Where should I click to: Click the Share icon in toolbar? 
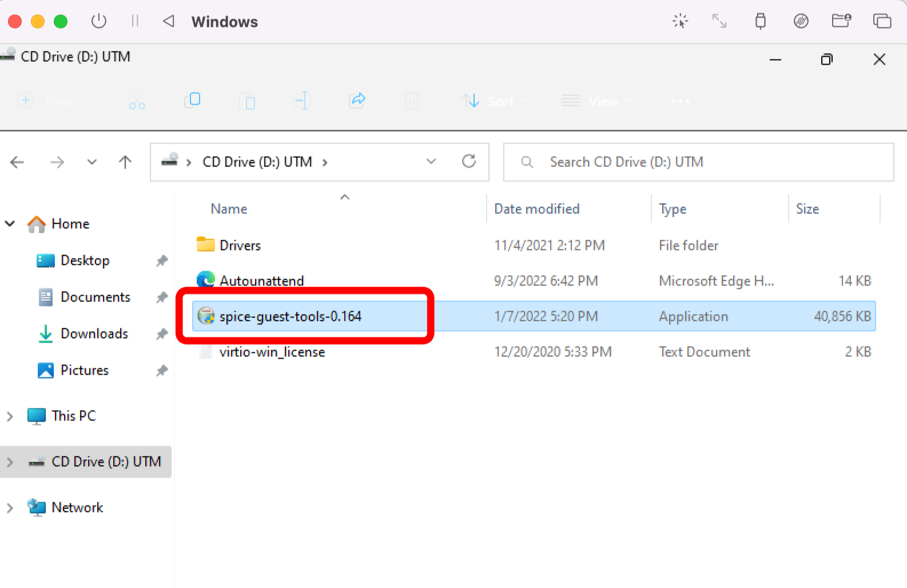point(357,100)
